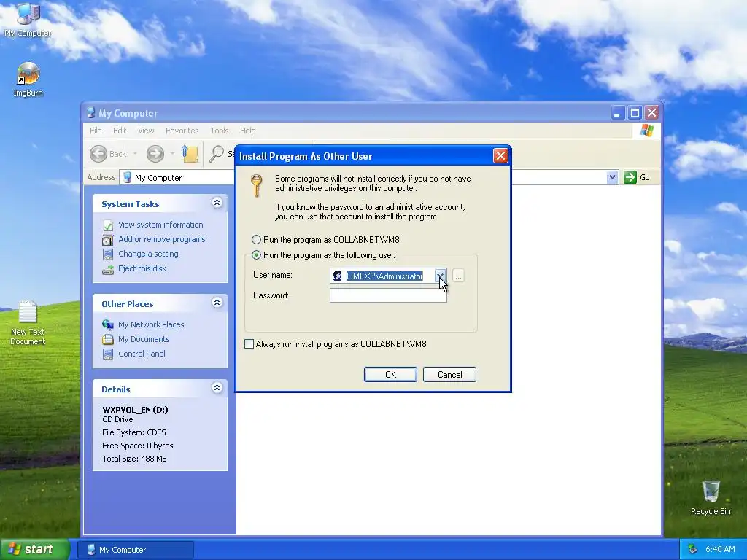747x560 pixels.
Task: Open the Recycle Bin icon
Action: [x=711, y=497]
